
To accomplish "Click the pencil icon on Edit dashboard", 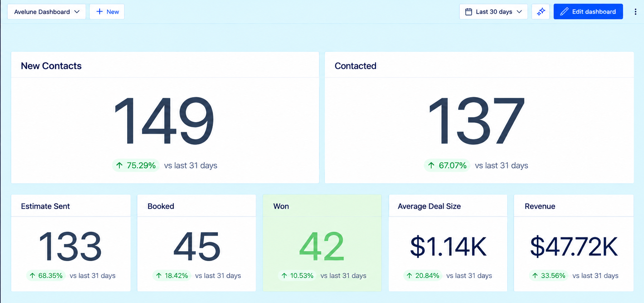I will coord(564,12).
